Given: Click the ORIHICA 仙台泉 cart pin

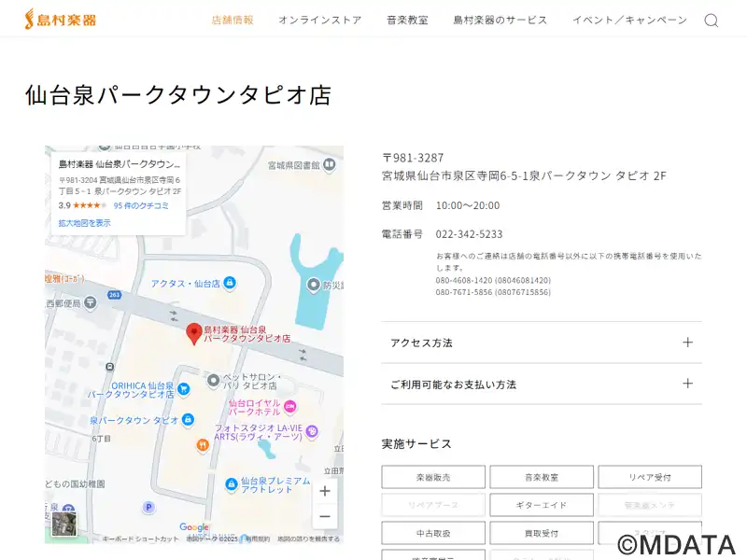Looking at the screenshot, I should click(x=183, y=389).
